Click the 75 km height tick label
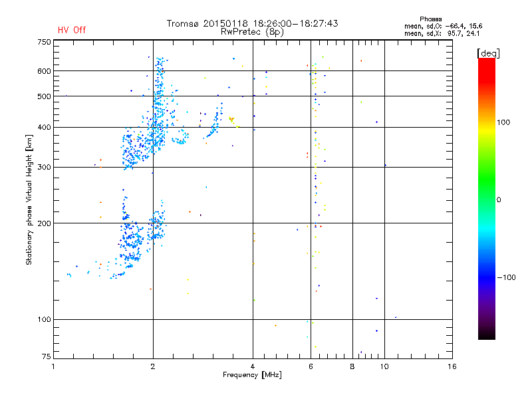The width and height of the screenshot is (532, 399). tap(46, 356)
